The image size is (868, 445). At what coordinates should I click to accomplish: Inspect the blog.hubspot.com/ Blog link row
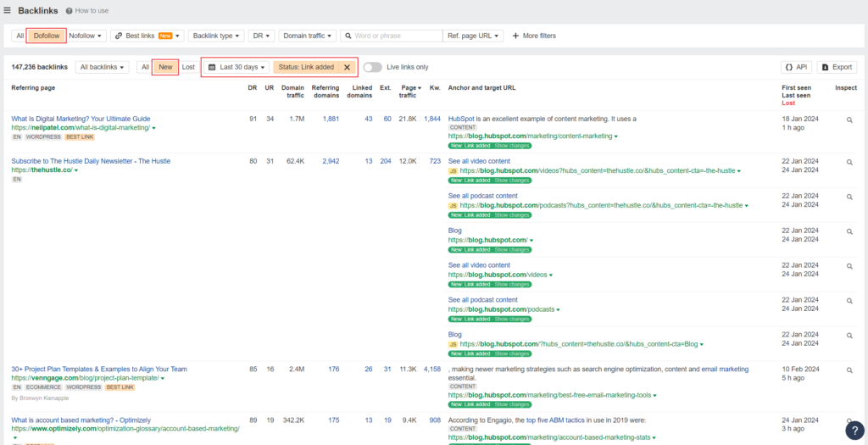coord(849,231)
